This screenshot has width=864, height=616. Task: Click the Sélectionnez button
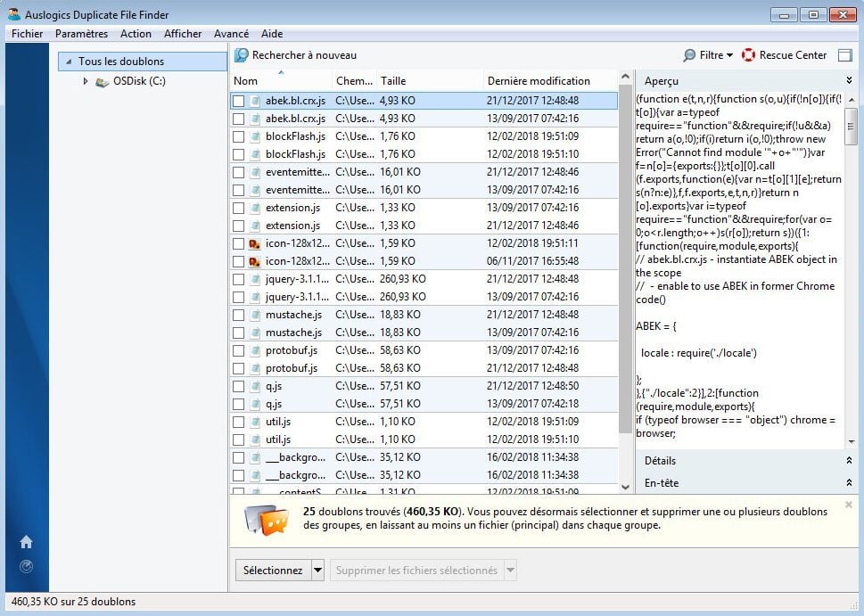273,571
